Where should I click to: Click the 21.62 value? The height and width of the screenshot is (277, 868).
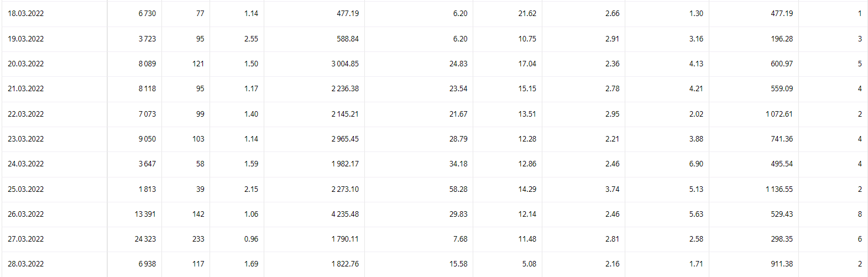coord(527,13)
